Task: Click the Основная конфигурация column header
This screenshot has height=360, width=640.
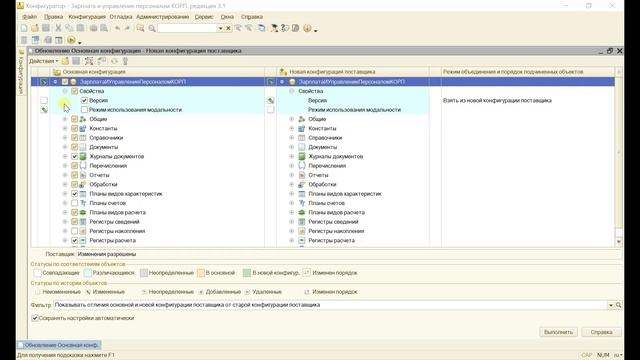Action: (158, 72)
